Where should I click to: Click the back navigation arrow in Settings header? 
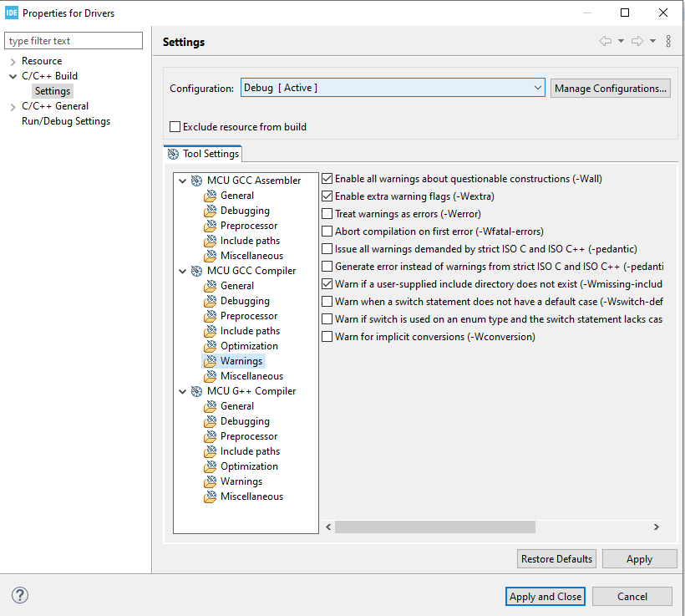606,41
